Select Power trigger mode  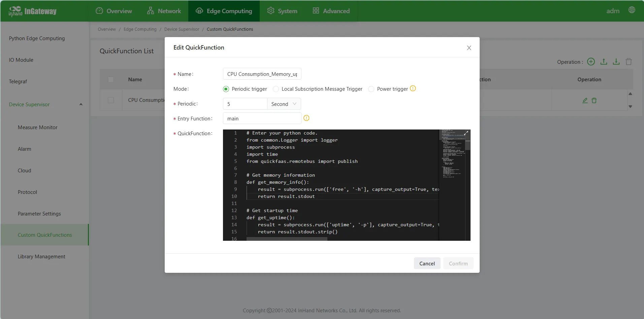point(371,89)
